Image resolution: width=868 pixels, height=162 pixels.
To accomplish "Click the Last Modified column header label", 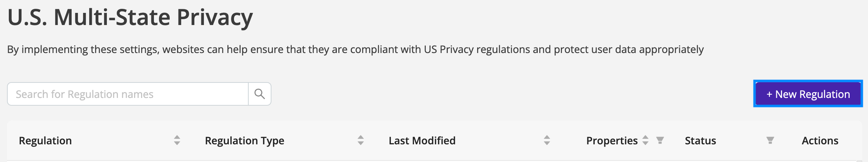I will click(422, 141).
